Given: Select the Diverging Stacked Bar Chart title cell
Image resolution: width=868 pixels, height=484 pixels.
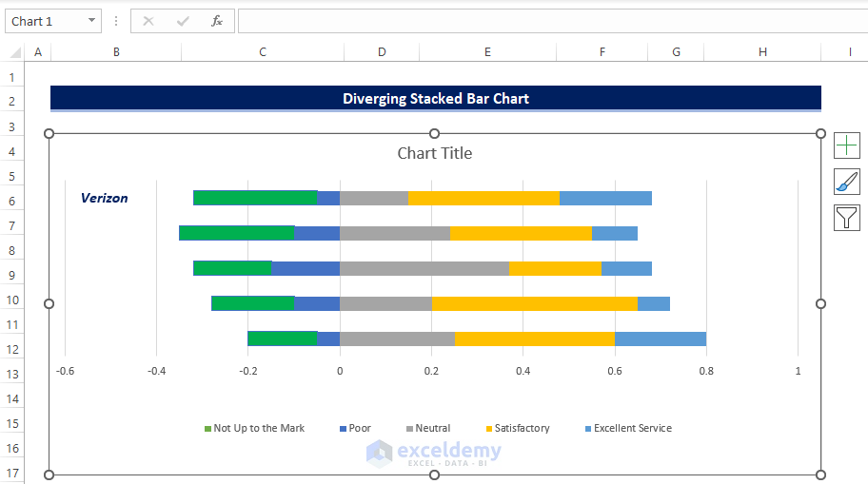Looking at the screenshot, I should (x=435, y=98).
